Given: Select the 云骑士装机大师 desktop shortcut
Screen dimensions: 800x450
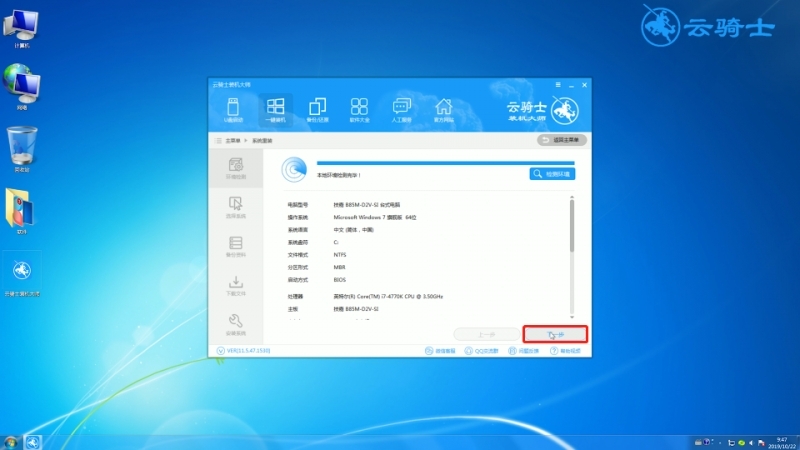Looking at the screenshot, I should 21,274.
